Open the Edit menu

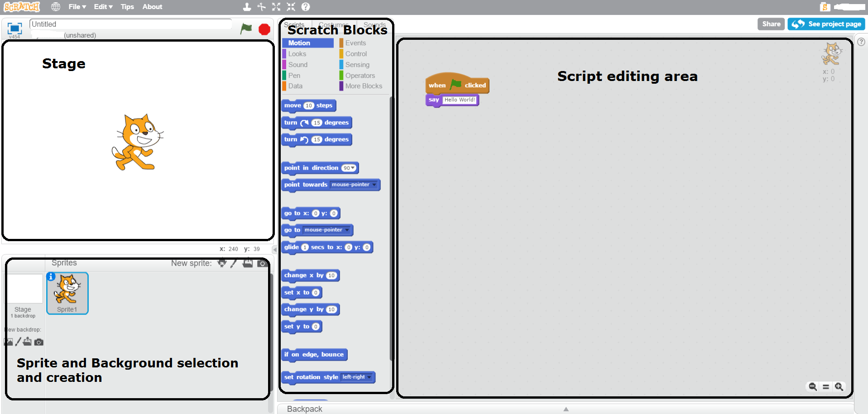point(103,7)
